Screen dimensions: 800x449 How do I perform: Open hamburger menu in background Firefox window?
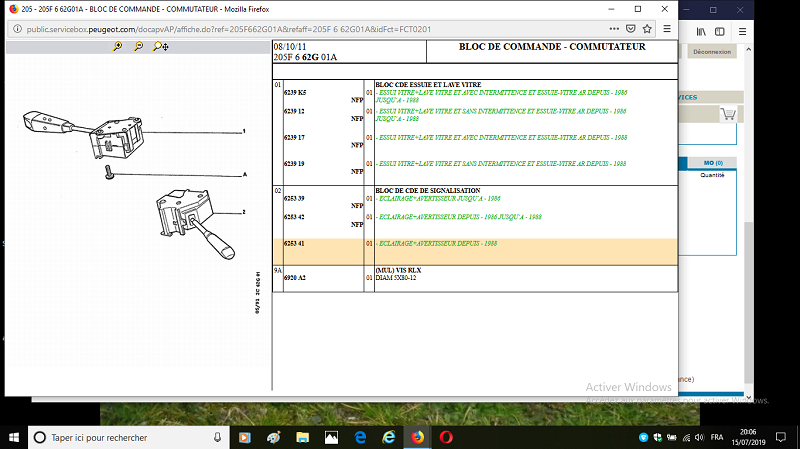(x=742, y=32)
